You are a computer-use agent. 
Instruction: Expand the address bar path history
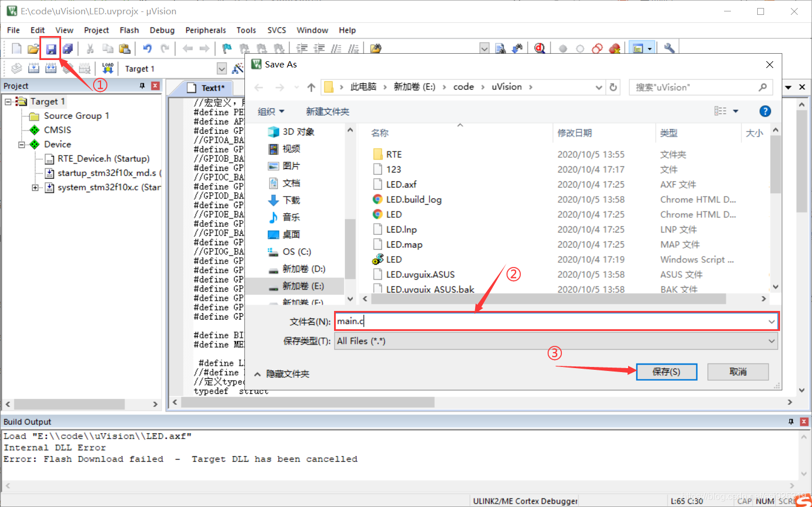point(599,87)
